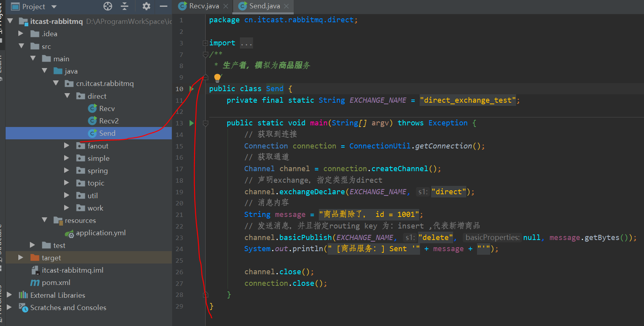Open pom.xml Maven file

[x=56, y=283]
